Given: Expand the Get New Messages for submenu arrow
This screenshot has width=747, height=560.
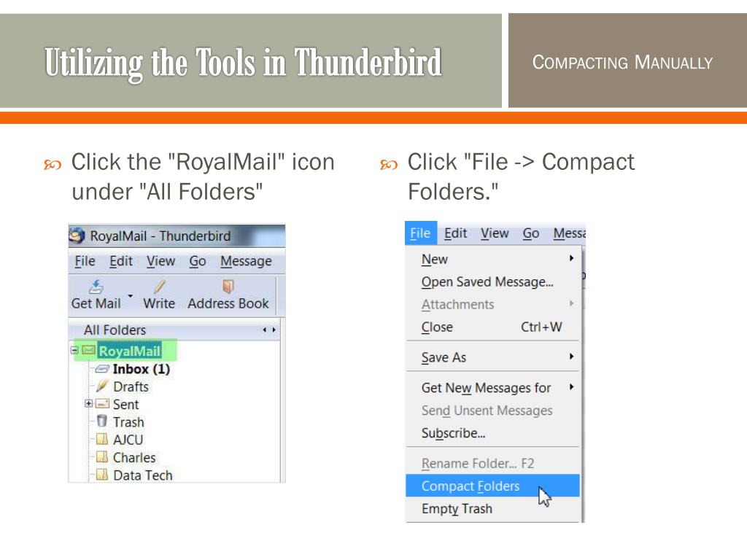Looking at the screenshot, I should coord(571,387).
